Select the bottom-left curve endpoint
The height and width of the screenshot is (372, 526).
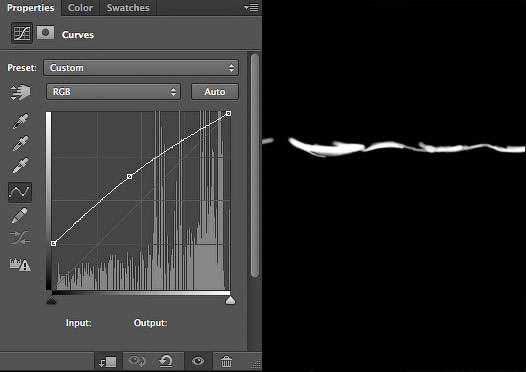click(54, 244)
